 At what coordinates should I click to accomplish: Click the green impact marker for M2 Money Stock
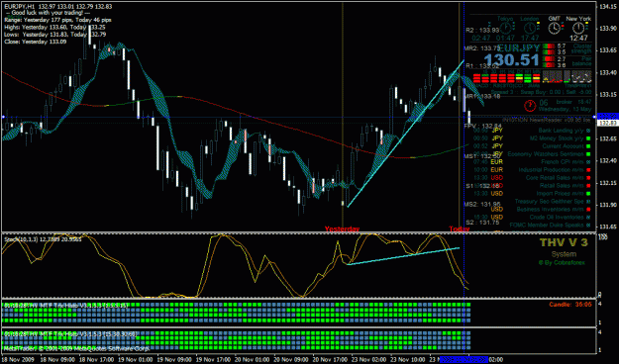point(588,138)
